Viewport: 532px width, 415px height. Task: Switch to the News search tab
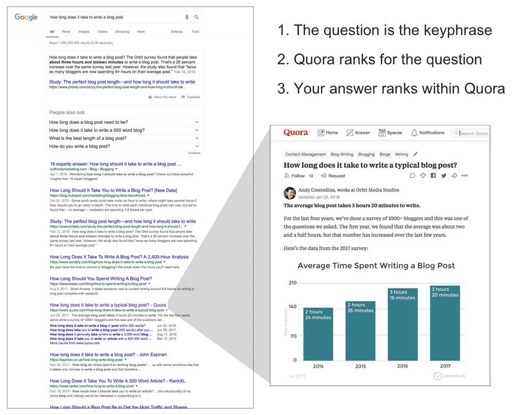[66, 31]
